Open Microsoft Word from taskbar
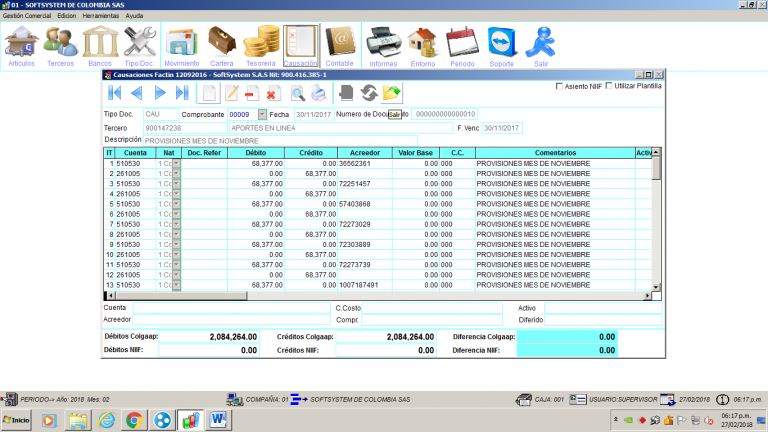 pos(218,420)
